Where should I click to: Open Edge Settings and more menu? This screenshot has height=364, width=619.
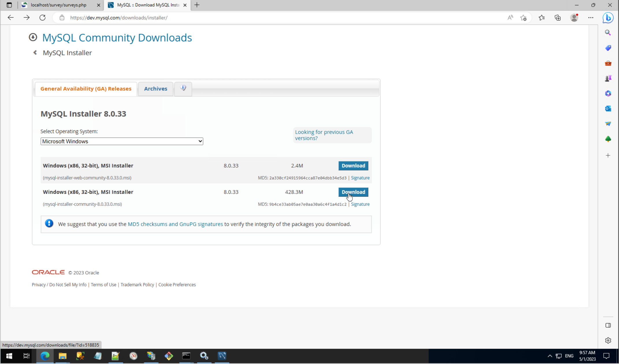591,18
